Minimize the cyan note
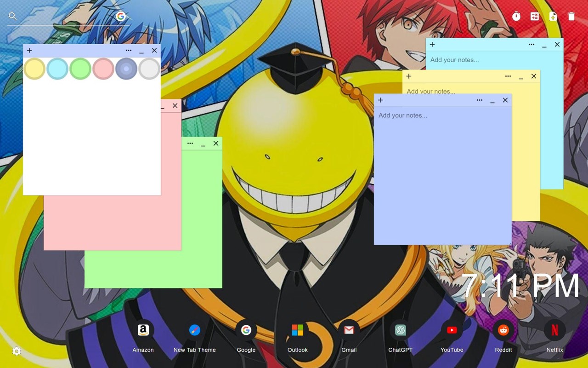Image resolution: width=588 pixels, height=368 pixels. pos(544,45)
